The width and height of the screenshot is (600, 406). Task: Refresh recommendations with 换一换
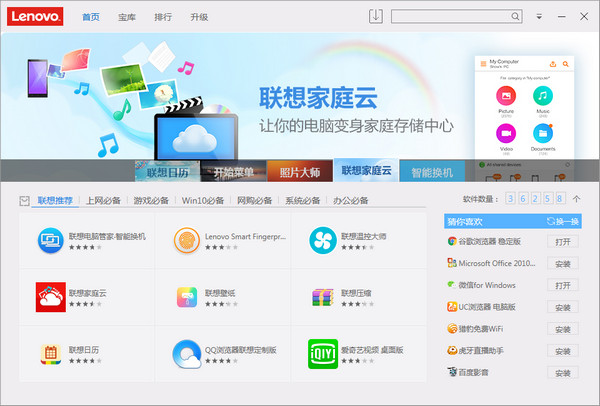(x=563, y=220)
